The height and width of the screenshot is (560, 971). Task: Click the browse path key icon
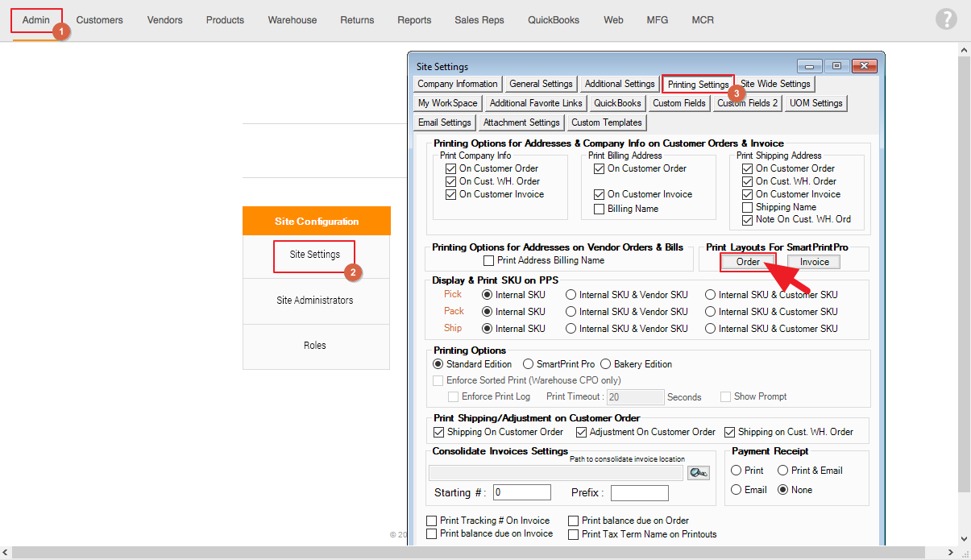pyautogui.click(x=698, y=474)
